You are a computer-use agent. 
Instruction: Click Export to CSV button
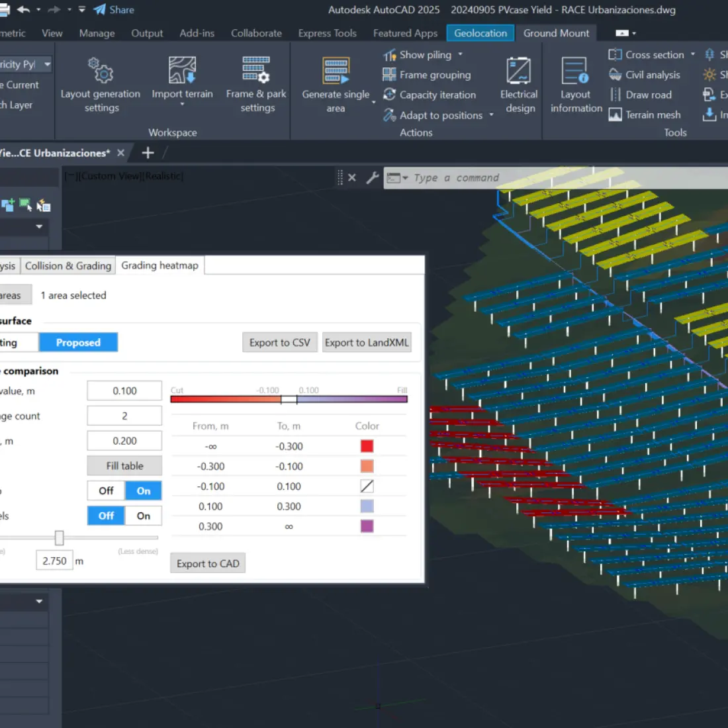coord(279,343)
